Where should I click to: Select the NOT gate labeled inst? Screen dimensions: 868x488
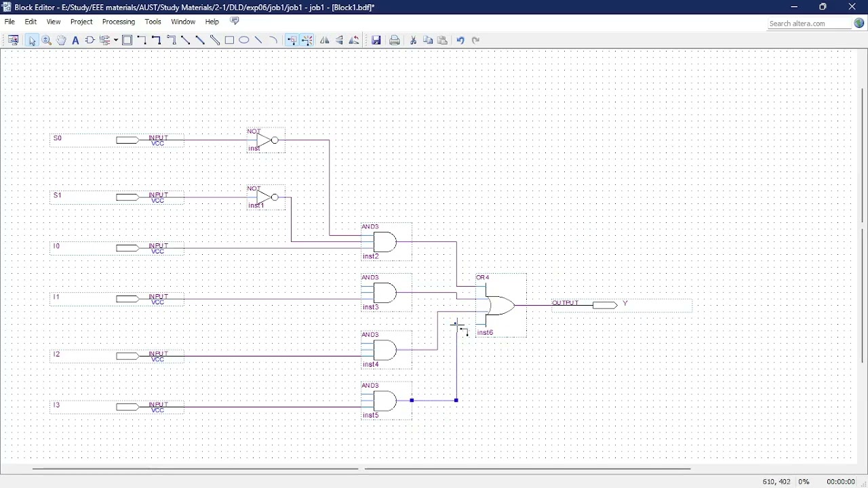point(266,140)
